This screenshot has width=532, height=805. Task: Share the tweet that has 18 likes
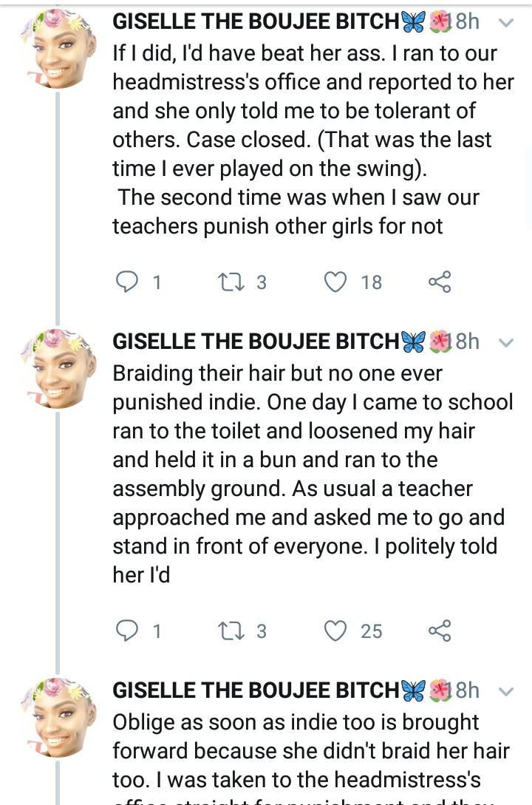click(439, 282)
